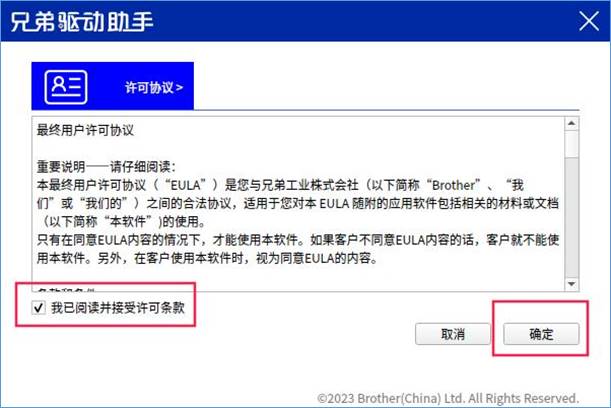The width and height of the screenshot is (611, 408).
Task: Select the 许可协议 tab
Action: click(113, 86)
